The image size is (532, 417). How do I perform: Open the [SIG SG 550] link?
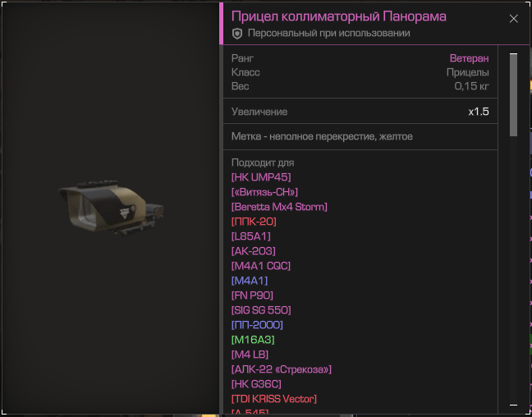pyautogui.click(x=261, y=310)
